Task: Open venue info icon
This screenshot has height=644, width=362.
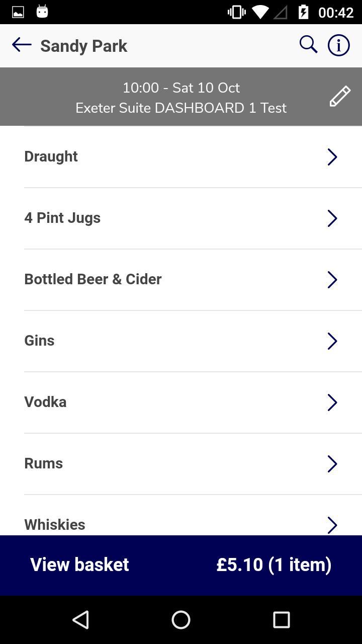Action: (339, 45)
